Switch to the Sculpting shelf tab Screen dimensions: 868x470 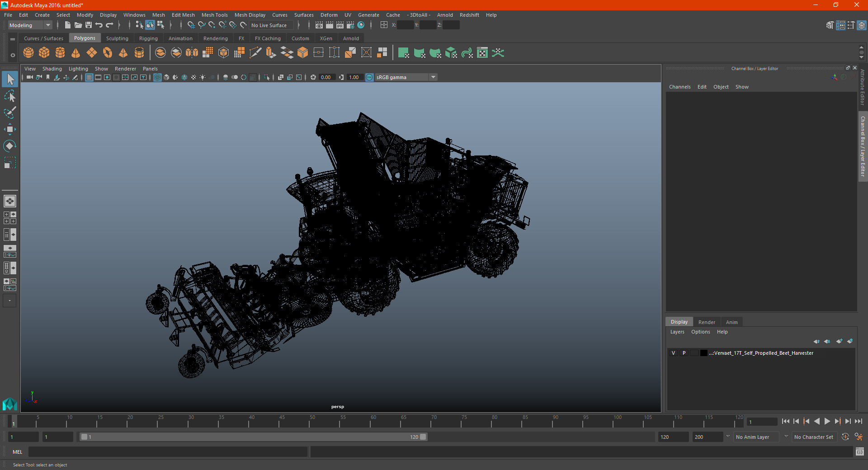(117, 38)
